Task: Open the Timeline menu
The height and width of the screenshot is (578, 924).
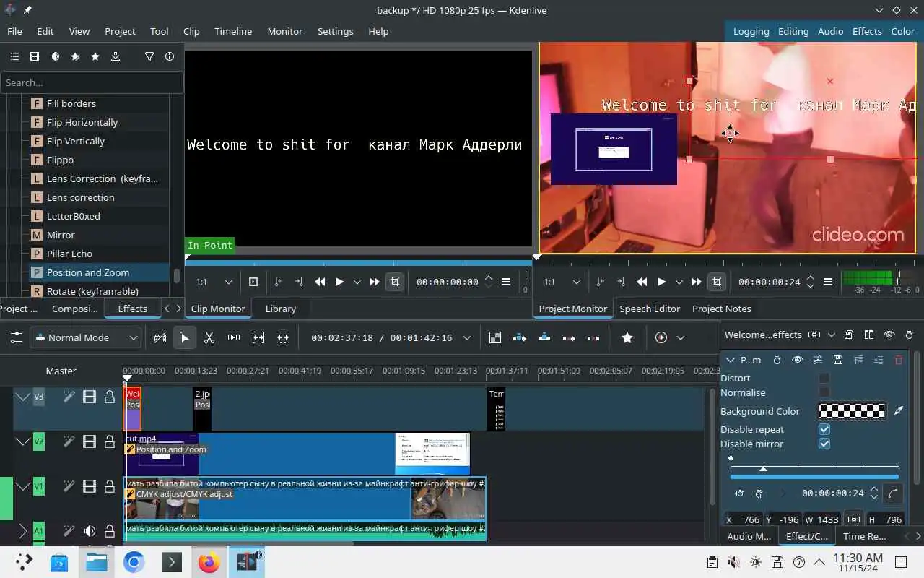Action: [x=233, y=31]
